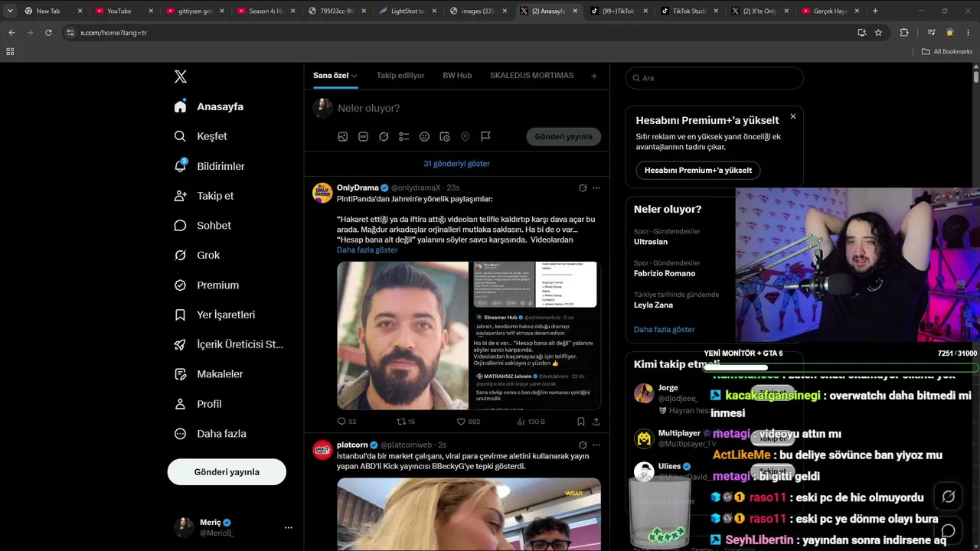Add a new feed tab with plus icon
The width and height of the screenshot is (980, 551).
tap(593, 76)
